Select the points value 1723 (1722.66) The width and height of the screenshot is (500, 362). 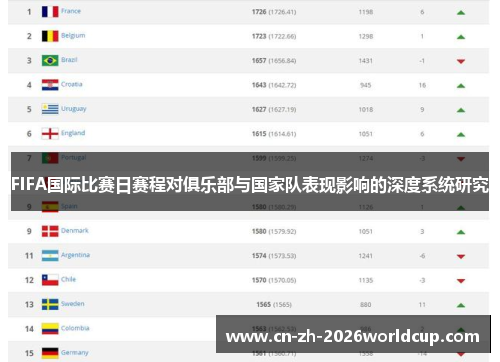tap(274, 36)
